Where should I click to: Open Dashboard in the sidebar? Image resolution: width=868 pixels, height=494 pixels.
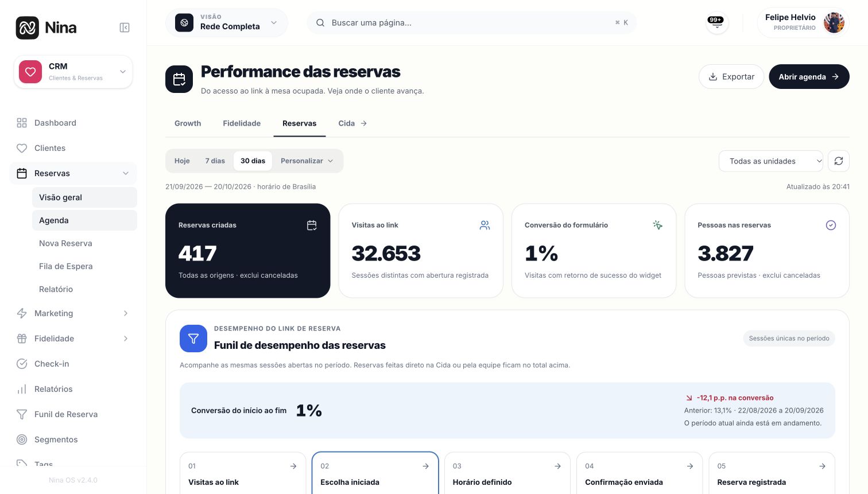coord(73,123)
